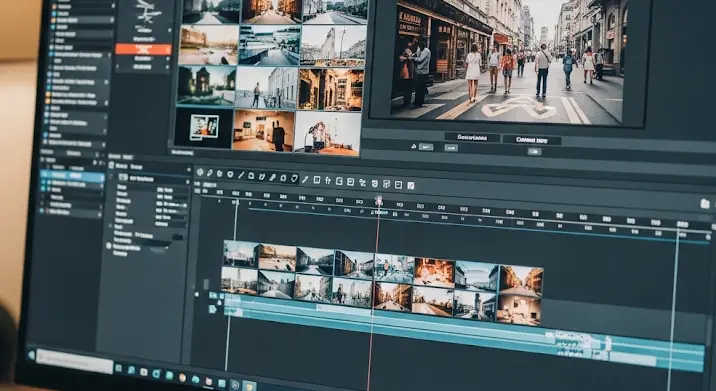Click the round gray circle icon starting the timeline toolbar

[200, 172]
